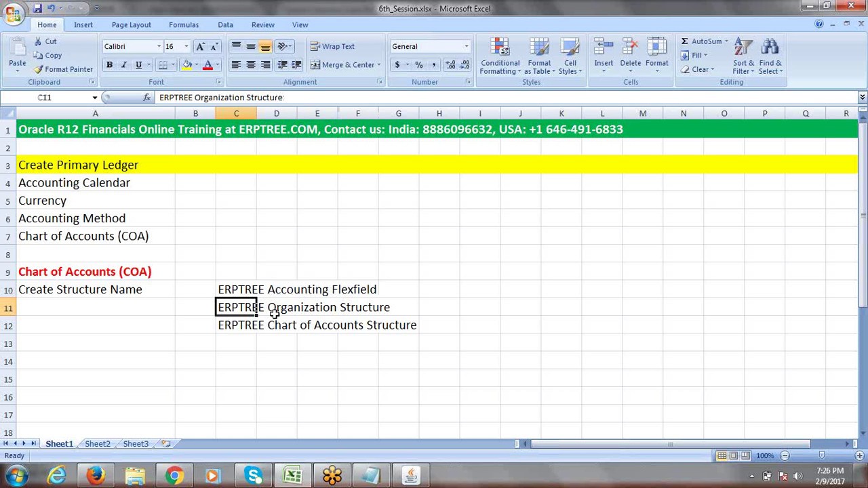The width and height of the screenshot is (868, 488).
Task: Click the Office Button
Action: point(13,14)
